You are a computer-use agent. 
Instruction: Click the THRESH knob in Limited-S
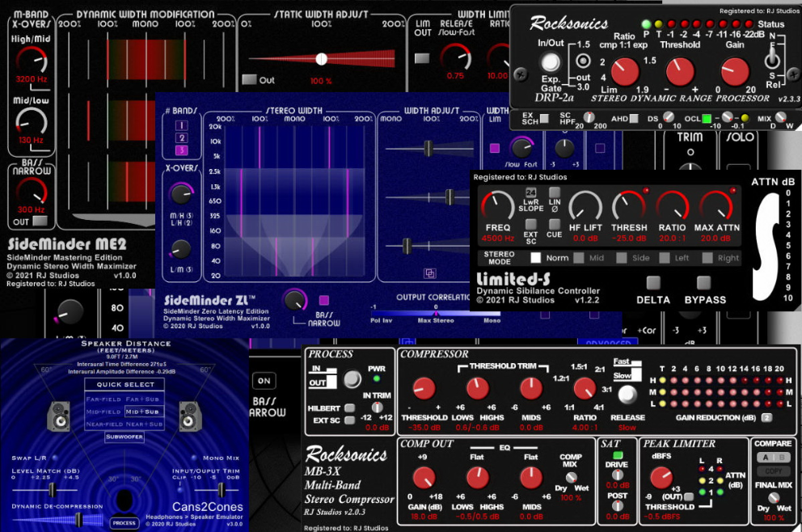coord(629,205)
